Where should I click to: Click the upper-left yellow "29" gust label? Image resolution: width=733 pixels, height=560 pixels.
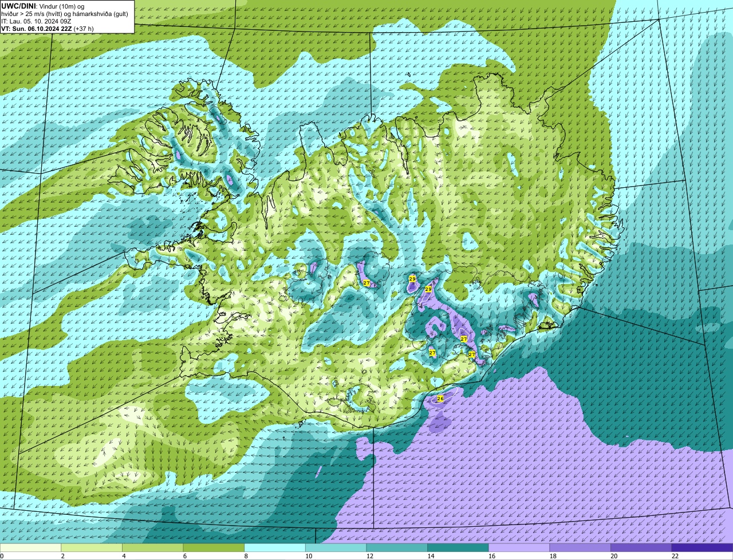412,279
